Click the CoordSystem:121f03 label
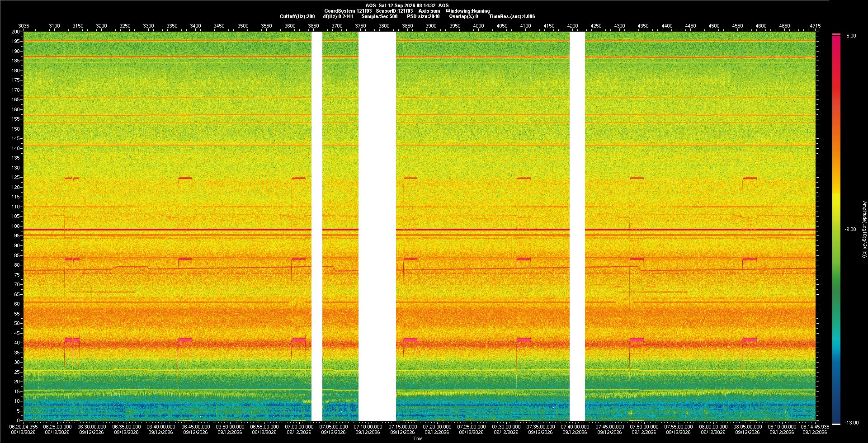 tap(348, 11)
